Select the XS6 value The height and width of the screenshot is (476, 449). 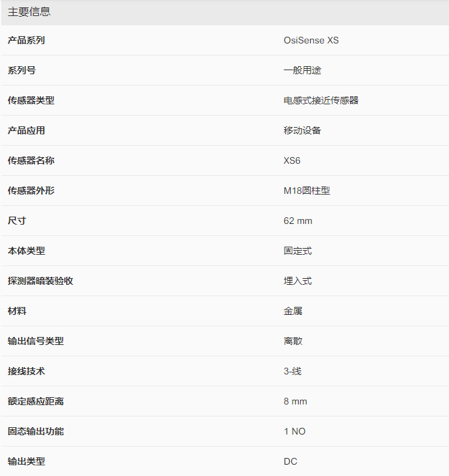pos(292,160)
